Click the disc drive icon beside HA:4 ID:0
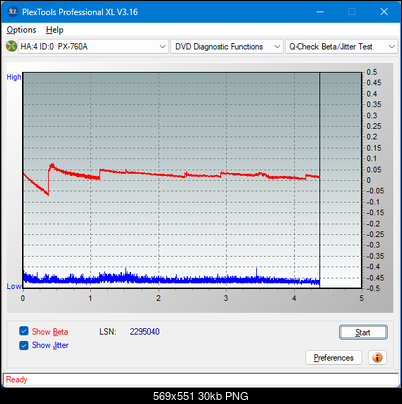402x404 pixels. (x=11, y=46)
